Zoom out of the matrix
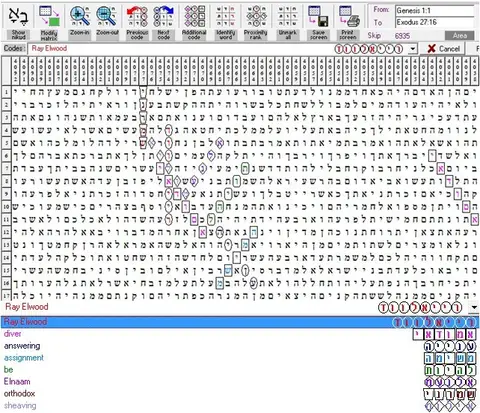The height and width of the screenshot is (413, 480). tap(107, 22)
